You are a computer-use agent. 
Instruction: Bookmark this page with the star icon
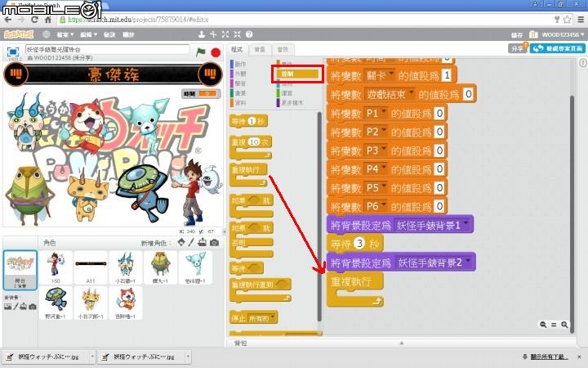568,19
